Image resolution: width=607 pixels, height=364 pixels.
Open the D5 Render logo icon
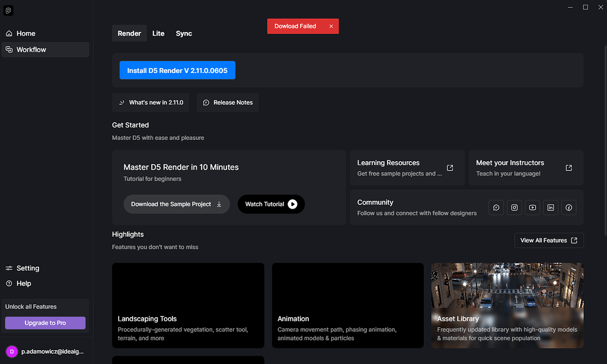pos(8,10)
